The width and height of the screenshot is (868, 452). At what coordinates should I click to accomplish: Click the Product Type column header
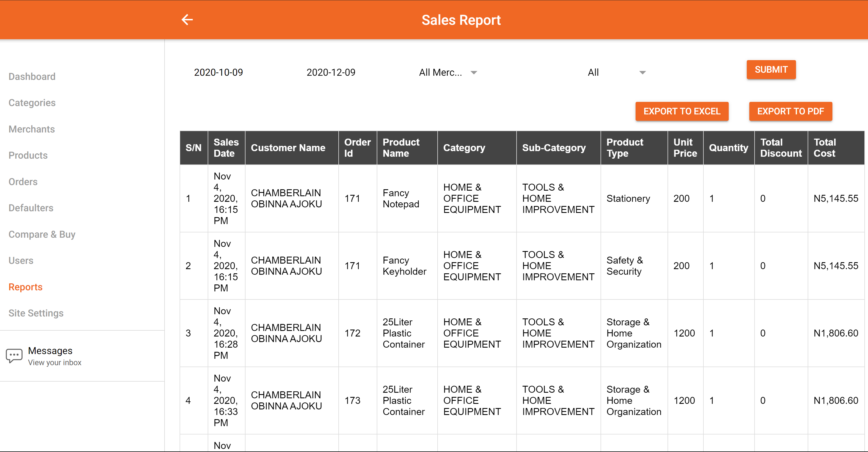(634, 148)
